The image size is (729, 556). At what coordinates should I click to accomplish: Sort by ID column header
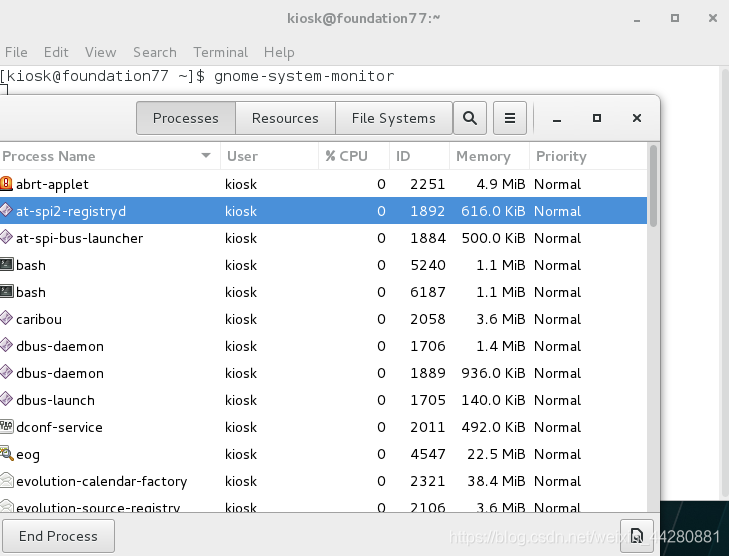tap(419, 156)
